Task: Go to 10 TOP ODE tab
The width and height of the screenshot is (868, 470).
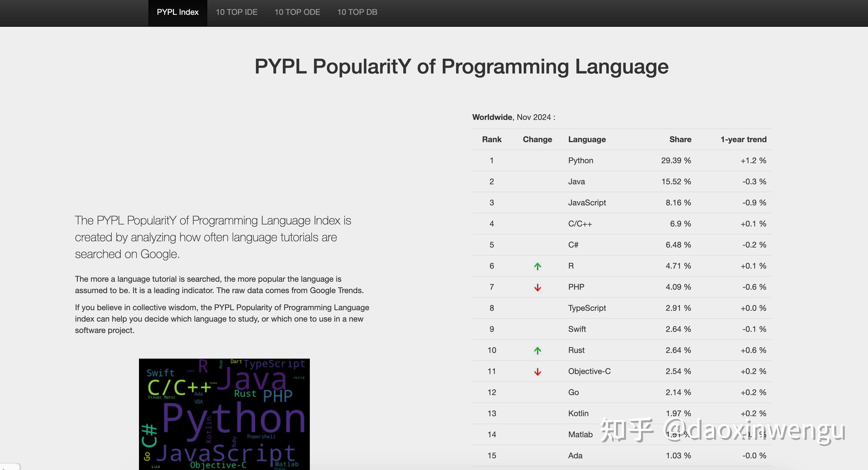Action: pyautogui.click(x=297, y=12)
